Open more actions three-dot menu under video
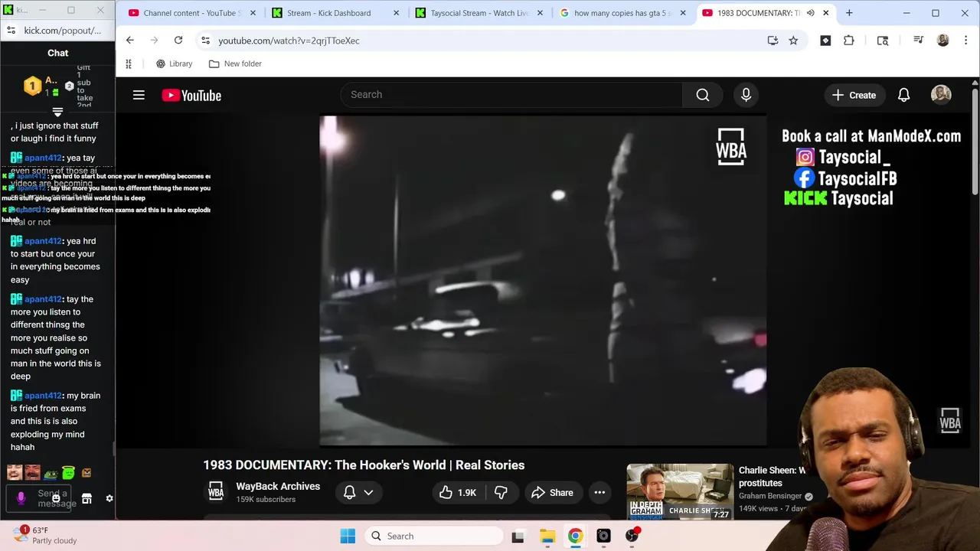The height and width of the screenshot is (551, 980). (599, 492)
